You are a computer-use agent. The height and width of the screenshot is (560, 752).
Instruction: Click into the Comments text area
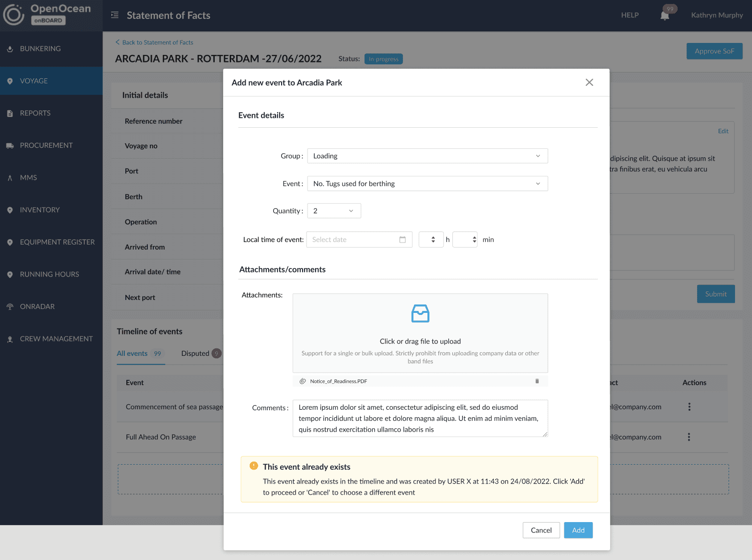420,418
